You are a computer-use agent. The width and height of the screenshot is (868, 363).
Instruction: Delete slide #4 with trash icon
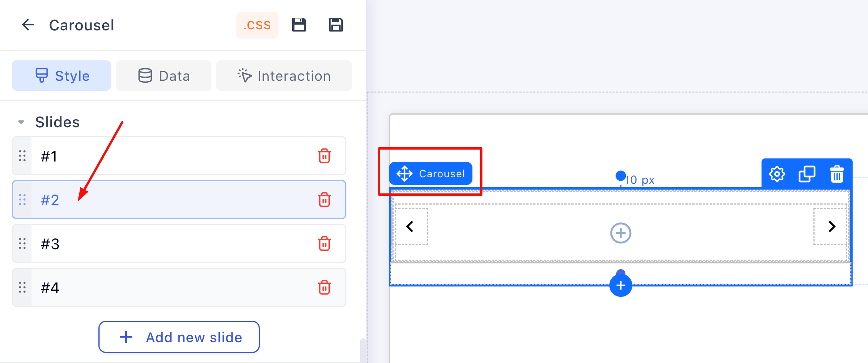point(324,288)
